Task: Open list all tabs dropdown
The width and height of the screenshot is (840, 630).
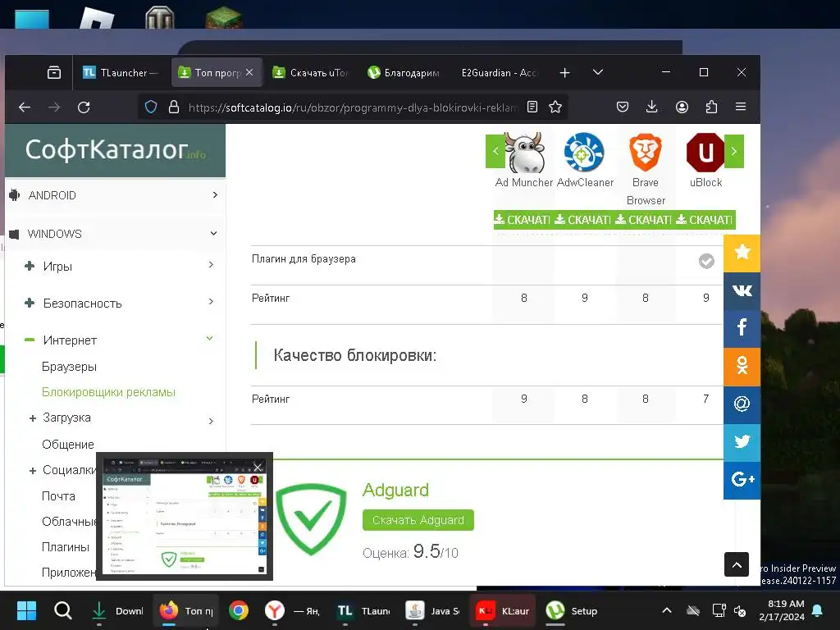Action: [598, 72]
